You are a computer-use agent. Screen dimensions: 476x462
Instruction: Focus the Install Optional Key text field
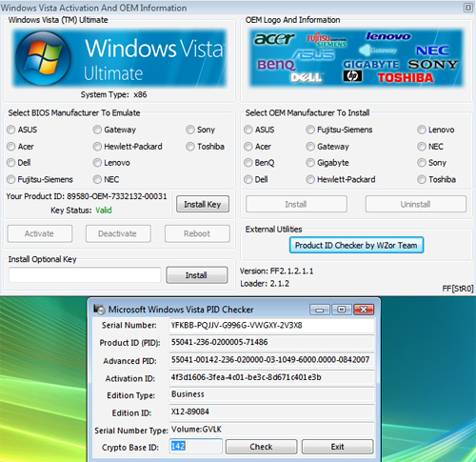coord(85,274)
